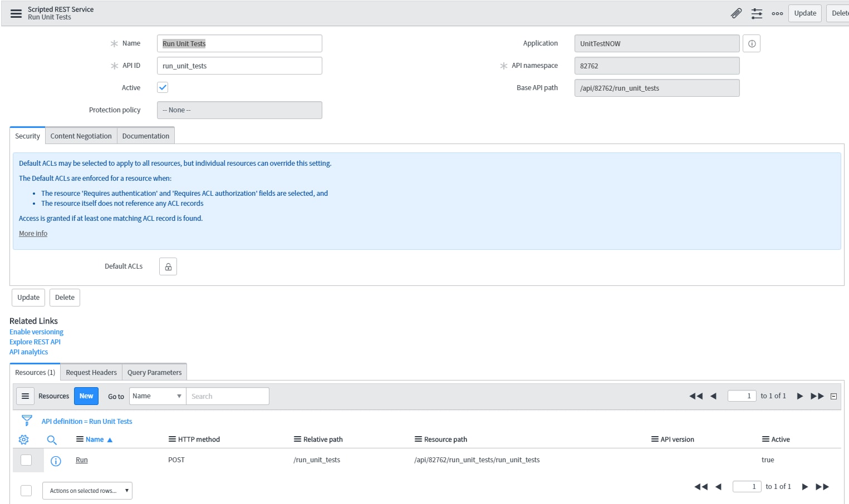Screen dimensions: 849x504
Task: Open Relative path column options menu
Action: coord(297,439)
